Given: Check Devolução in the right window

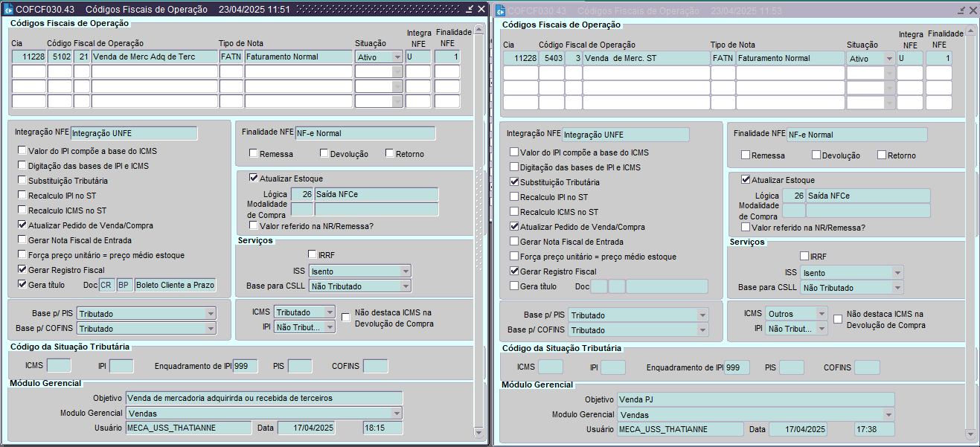Looking at the screenshot, I should 816,155.
